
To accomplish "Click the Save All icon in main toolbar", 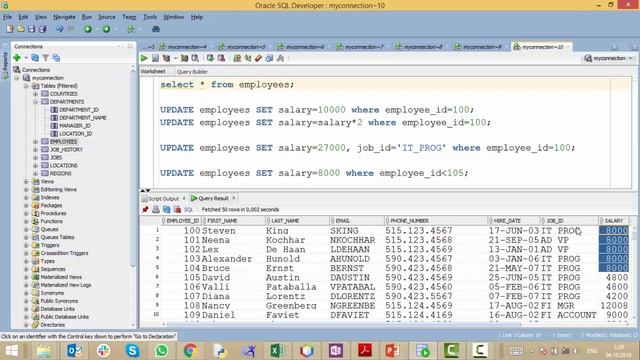I will click(x=42, y=29).
